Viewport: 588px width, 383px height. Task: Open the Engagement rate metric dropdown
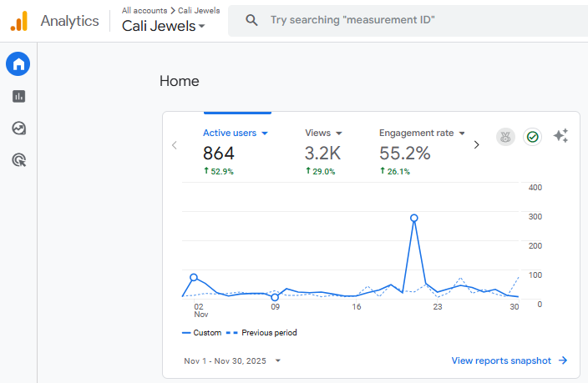coord(422,134)
